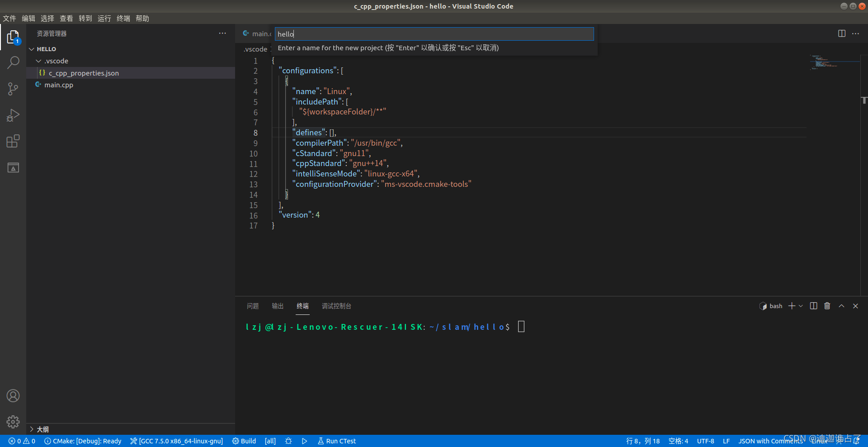Click the project name input field
This screenshot has width=868, height=447.
click(x=434, y=34)
